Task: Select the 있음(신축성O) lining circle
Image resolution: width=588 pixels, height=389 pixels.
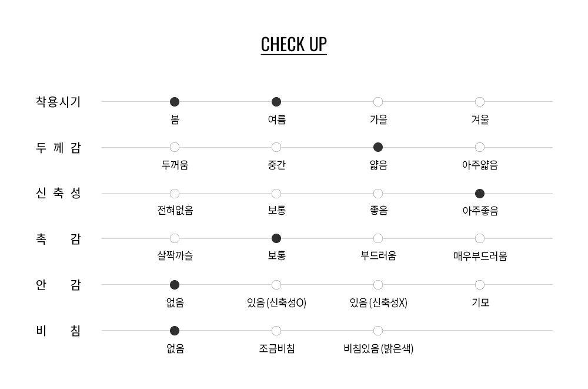Action: 276,285
